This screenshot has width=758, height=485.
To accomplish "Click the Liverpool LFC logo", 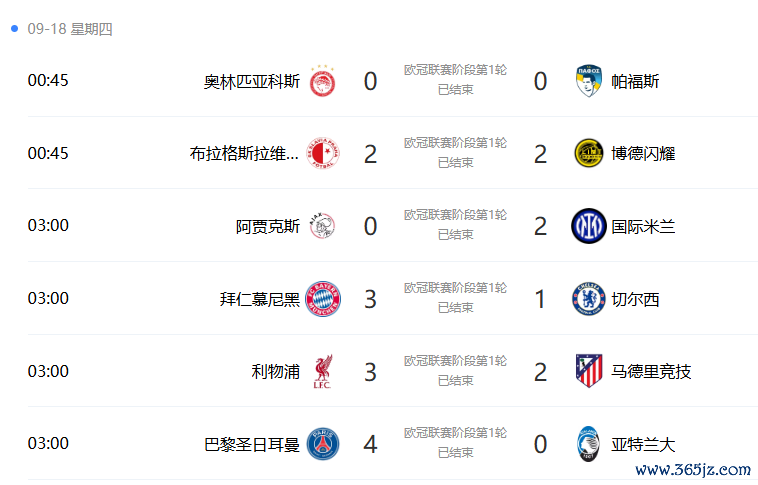I will [x=322, y=371].
